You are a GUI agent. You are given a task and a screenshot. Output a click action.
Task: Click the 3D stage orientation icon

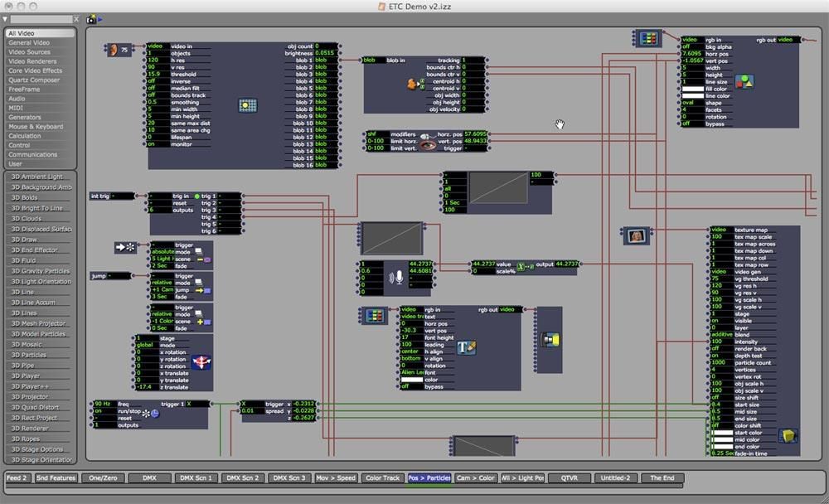click(200, 361)
